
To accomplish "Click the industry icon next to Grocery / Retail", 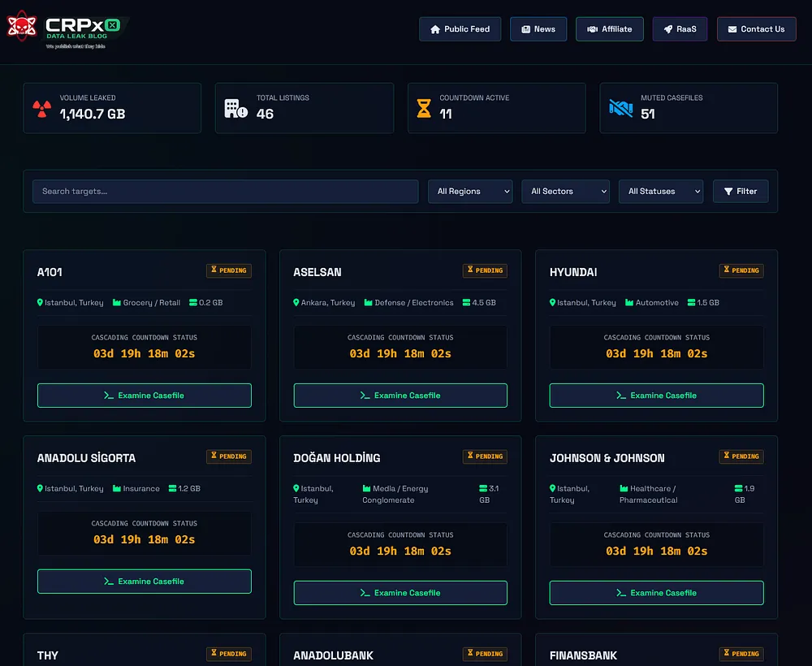I will (116, 302).
